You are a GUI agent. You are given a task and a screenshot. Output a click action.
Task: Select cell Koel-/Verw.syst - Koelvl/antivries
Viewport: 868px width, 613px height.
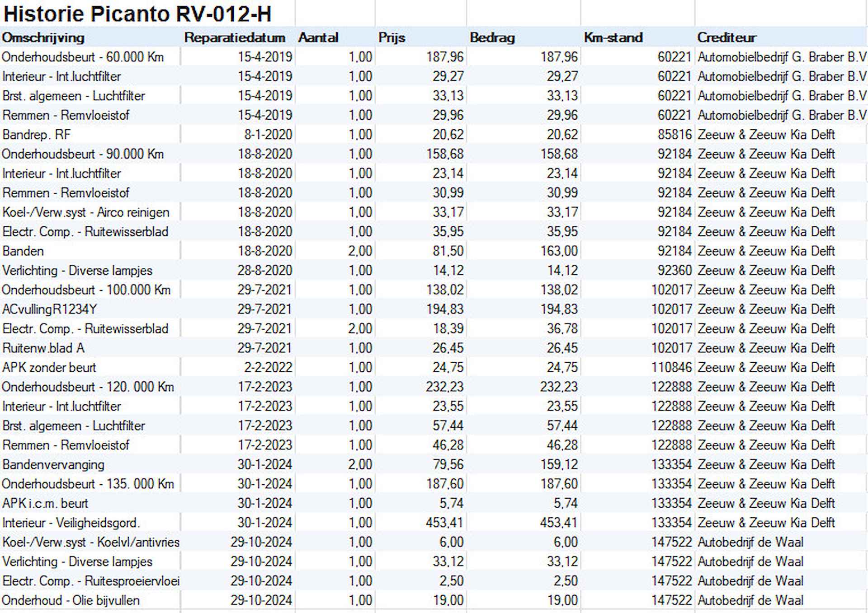(91, 543)
